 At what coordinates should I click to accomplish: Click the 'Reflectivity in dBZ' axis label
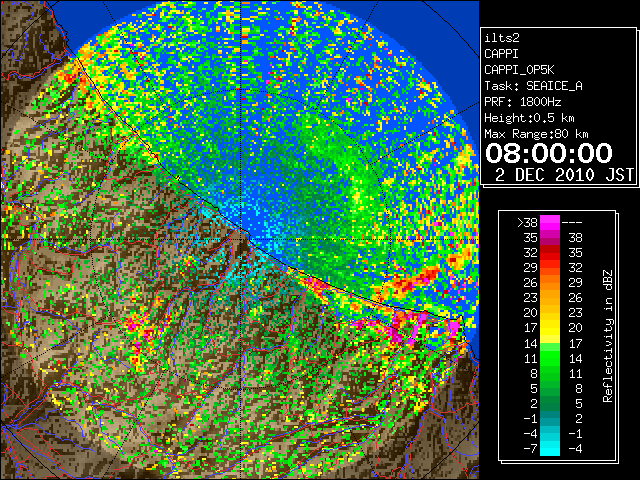(608, 336)
